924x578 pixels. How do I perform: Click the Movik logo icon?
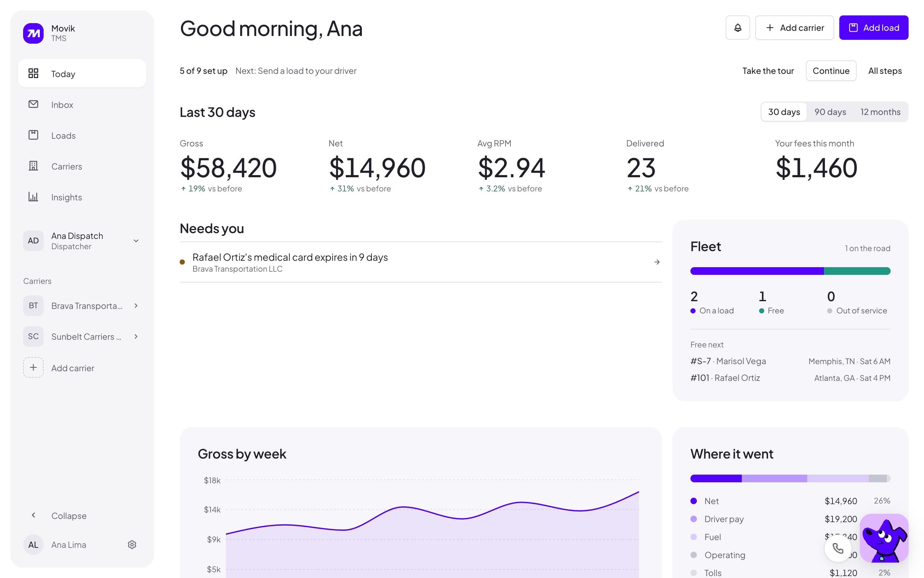pyautogui.click(x=33, y=33)
